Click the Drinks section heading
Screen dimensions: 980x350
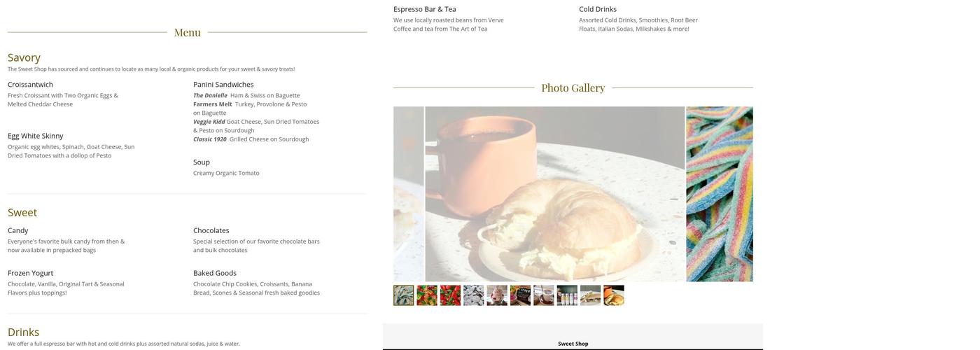click(24, 332)
